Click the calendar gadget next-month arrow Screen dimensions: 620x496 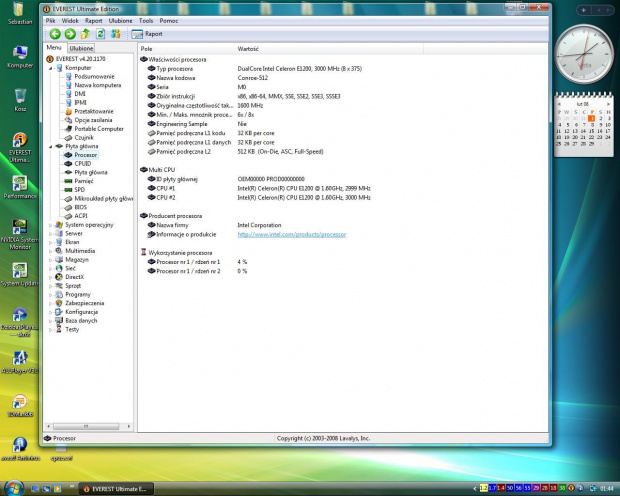[x=608, y=104]
